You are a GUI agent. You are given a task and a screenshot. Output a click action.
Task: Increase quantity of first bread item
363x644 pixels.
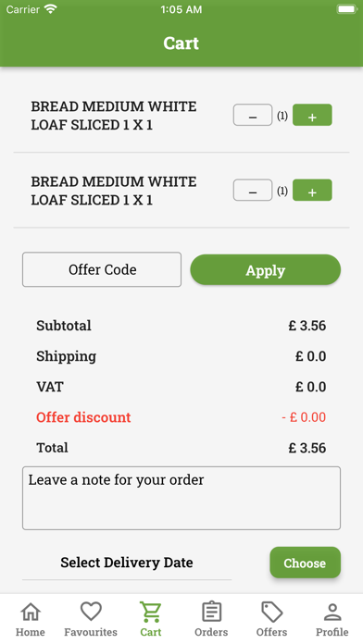pos(312,115)
